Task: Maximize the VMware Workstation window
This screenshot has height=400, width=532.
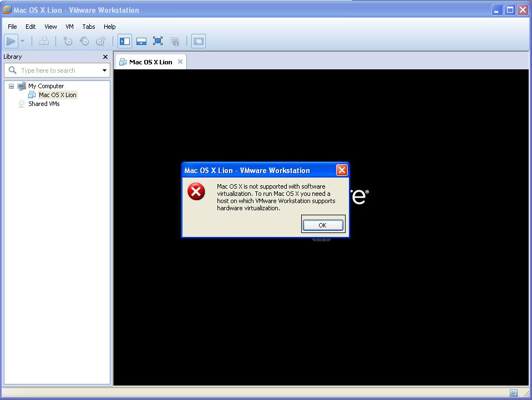Action: (510, 10)
